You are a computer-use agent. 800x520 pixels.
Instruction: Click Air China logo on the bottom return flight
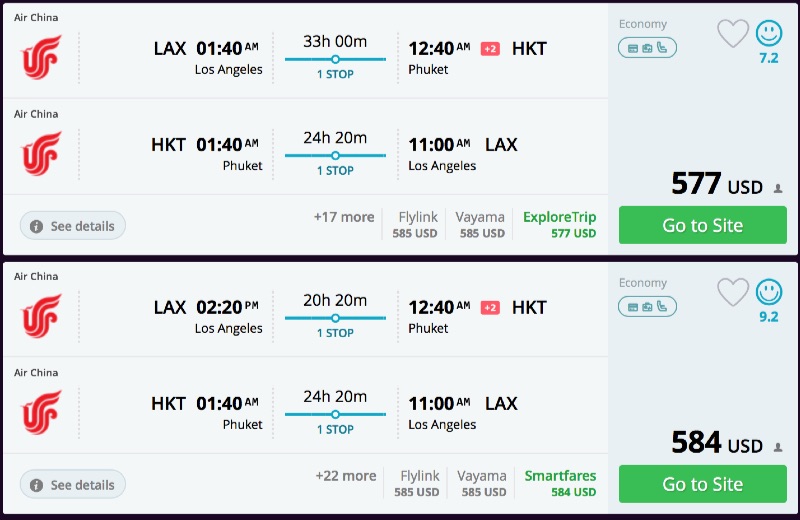[42, 412]
